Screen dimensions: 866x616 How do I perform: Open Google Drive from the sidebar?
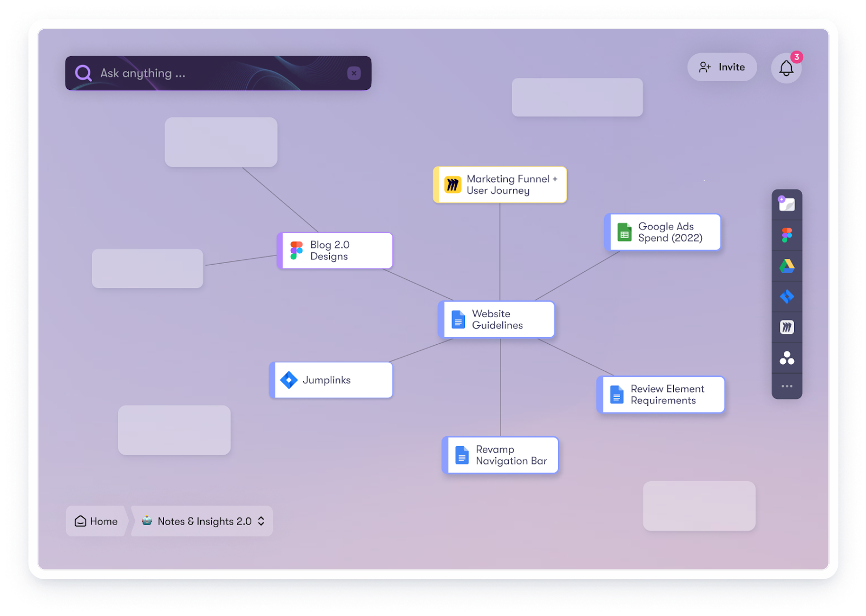click(x=787, y=265)
